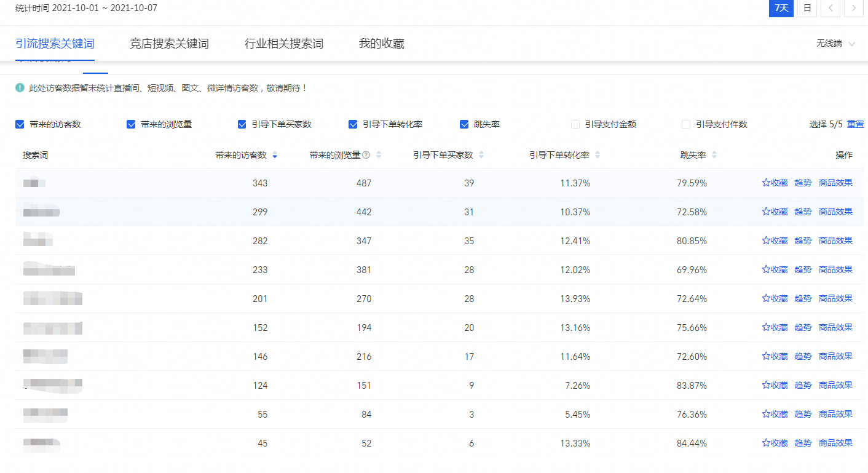
Task: Click the 487 page views cell
Action: [x=364, y=183]
